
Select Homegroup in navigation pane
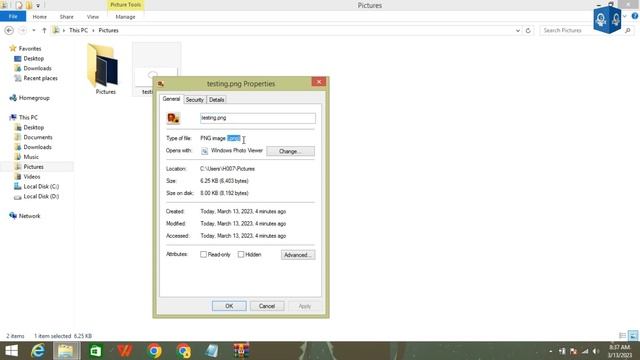click(34, 98)
